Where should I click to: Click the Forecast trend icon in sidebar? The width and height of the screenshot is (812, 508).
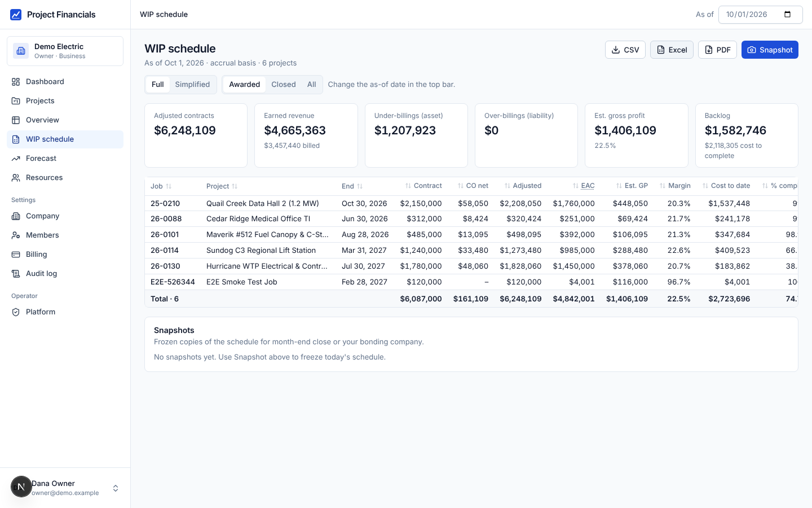click(16, 159)
